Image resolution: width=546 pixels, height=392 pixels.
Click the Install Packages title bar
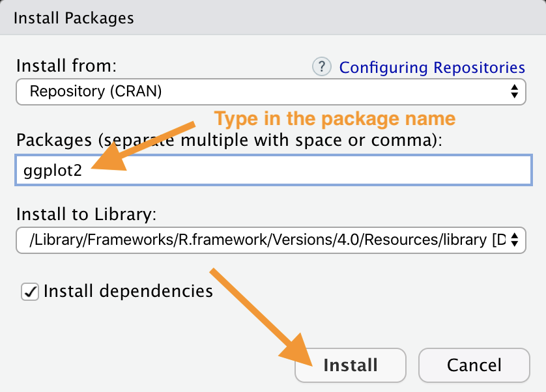[x=273, y=18]
